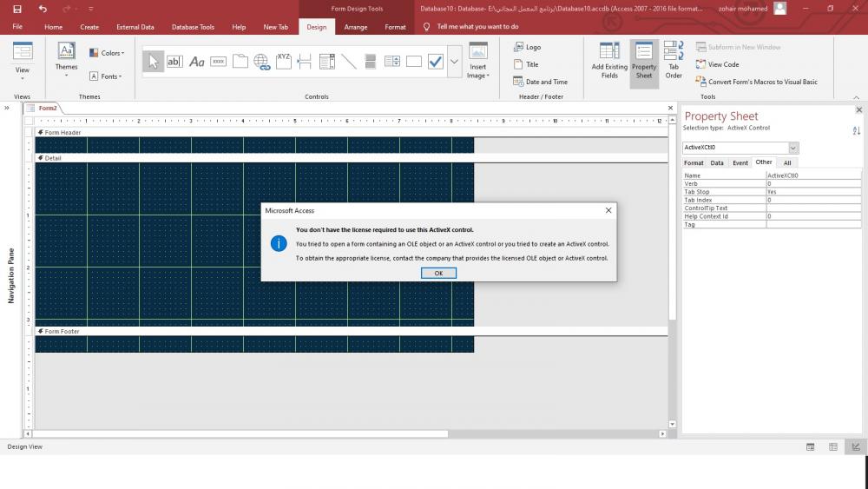The width and height of the screenshot is (868, 489).
Task: Choose the Rectangle control
Action: click(414, 62)
